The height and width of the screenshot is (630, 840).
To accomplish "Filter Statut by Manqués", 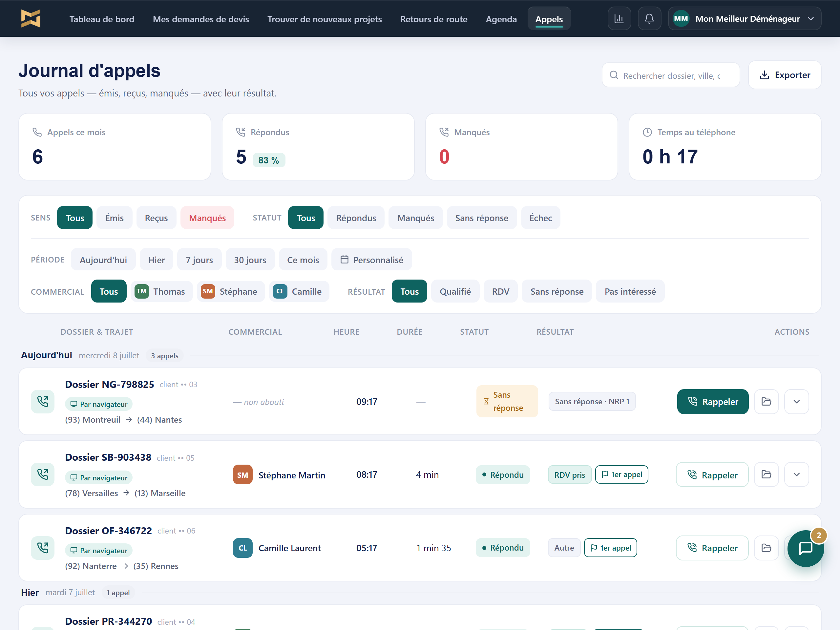I will [x=415, y=218].
